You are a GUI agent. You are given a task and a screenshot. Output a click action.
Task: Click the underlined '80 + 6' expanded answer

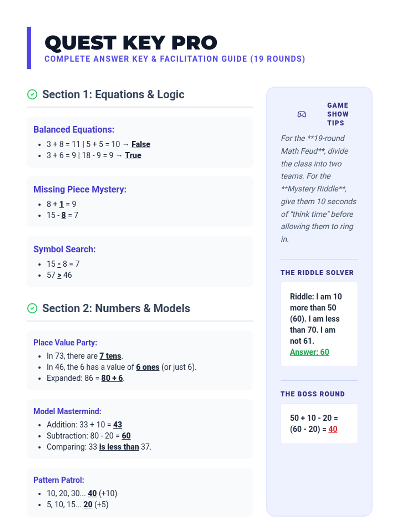[x=112, y=378]
